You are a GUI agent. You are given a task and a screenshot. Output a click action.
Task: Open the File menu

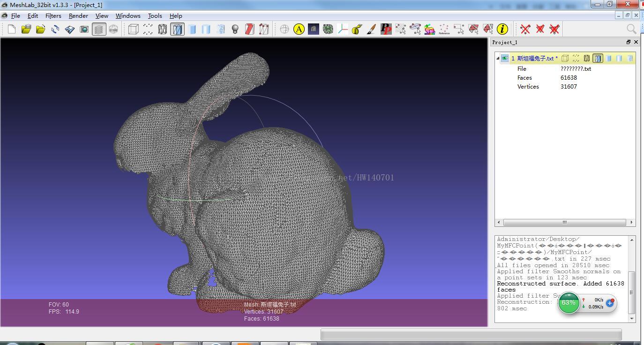coord(15,15)
